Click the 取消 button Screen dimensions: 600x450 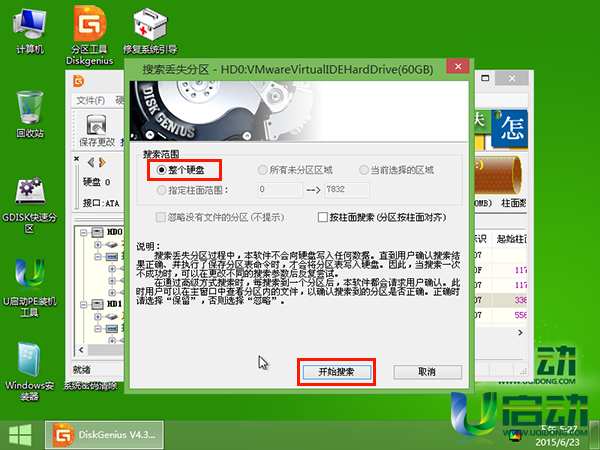click(x=427, y=372)
